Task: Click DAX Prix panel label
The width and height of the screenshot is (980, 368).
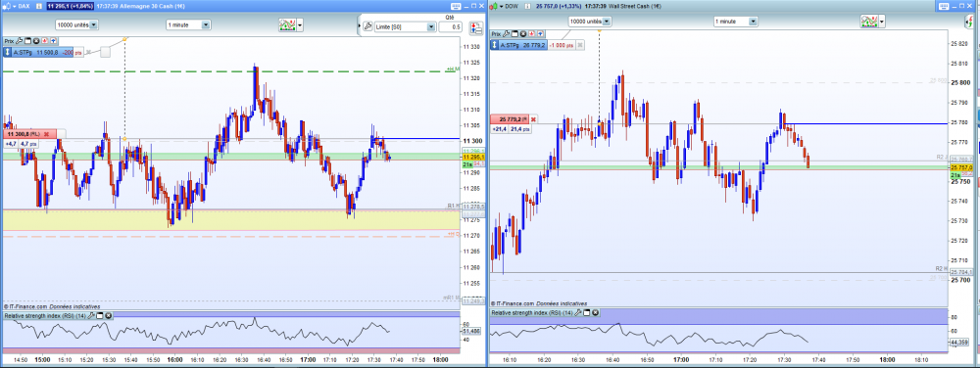Action: pos(9,41)
